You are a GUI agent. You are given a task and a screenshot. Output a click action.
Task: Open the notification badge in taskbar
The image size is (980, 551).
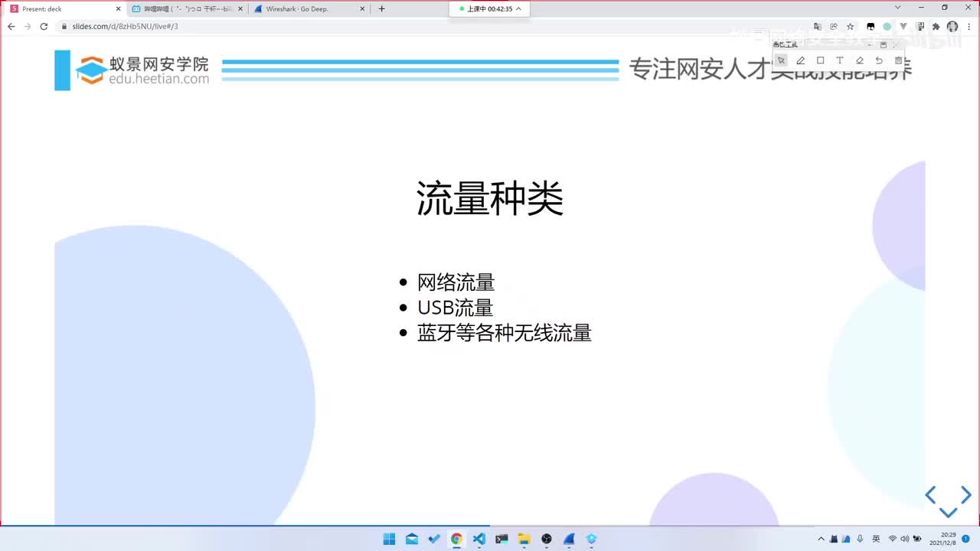point(966,539)
